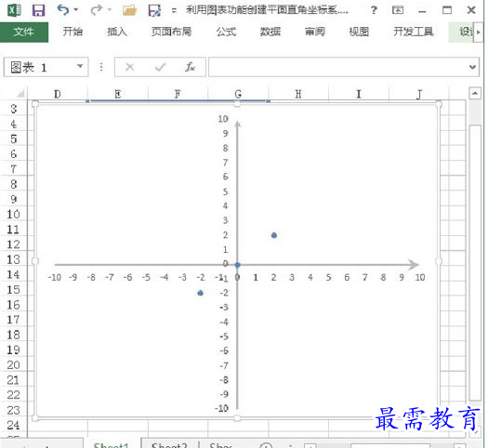
Task: Select column D header
Action: [58, 94]
